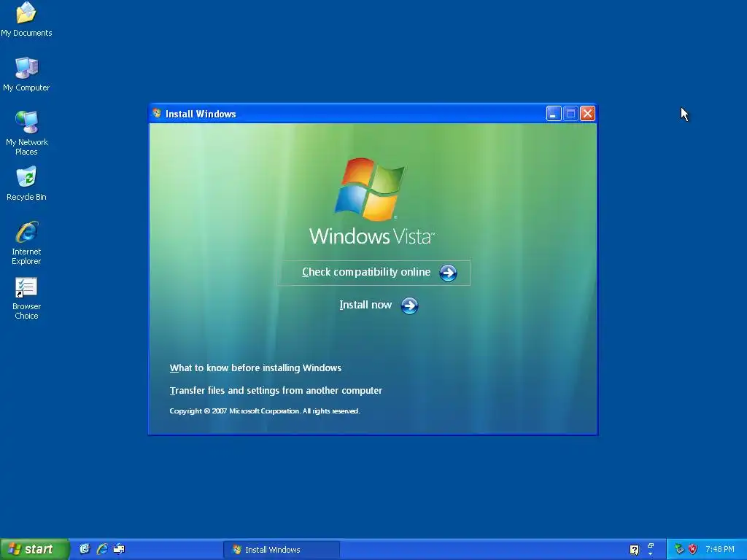The width and height of the screenshot is (747, 560).
Task: Click the Install Windows taskbar button
Action: point(282,550)
